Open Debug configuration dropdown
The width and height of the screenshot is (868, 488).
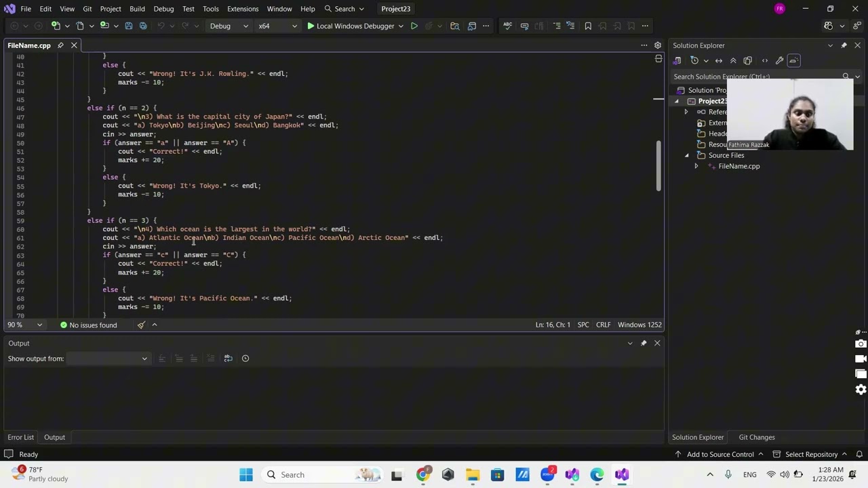(227, 26)
